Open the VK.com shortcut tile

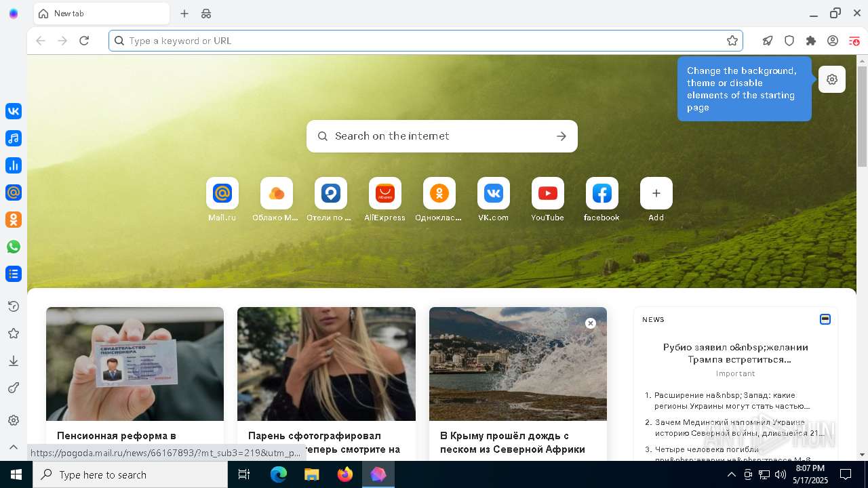pos(494,200)
